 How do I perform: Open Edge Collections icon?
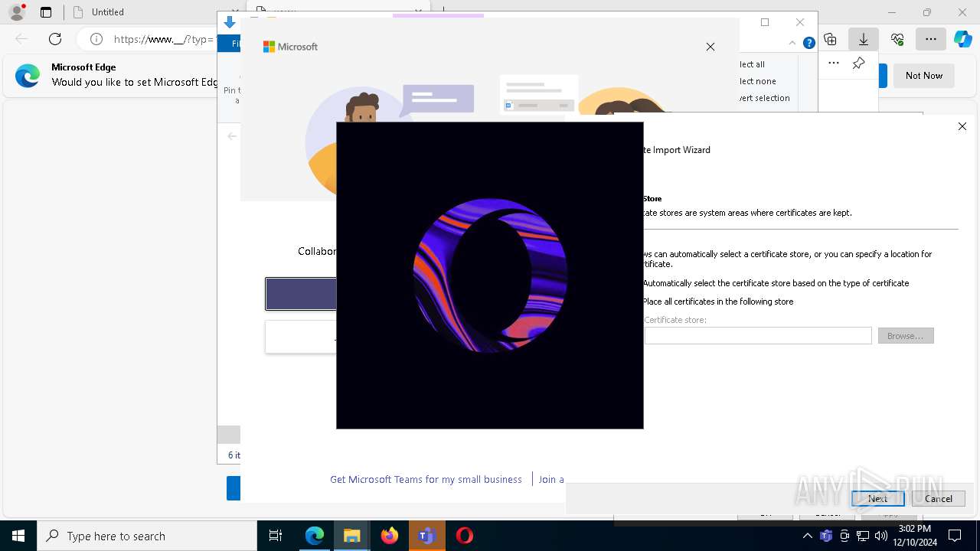[830, 39]
